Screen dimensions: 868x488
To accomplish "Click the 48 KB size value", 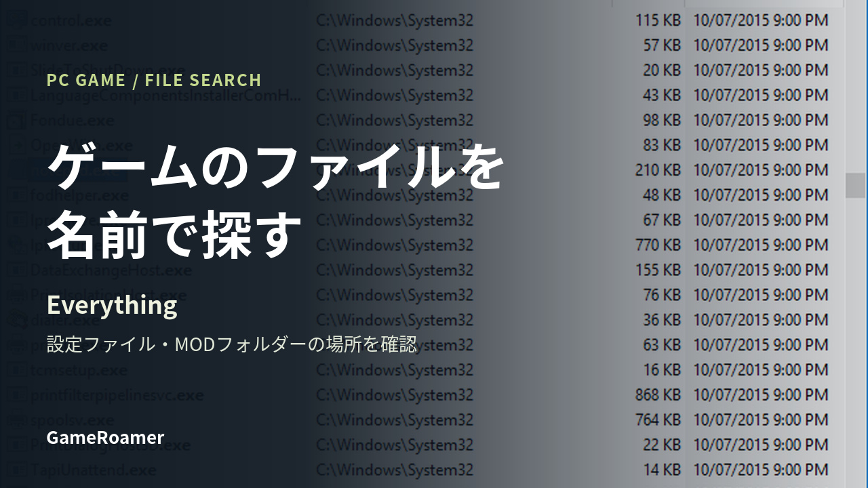I will point(662,195).
